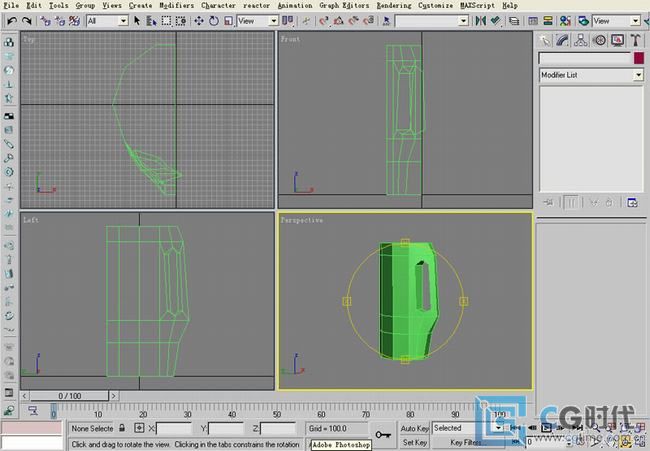Choose the Select Object arrow tool
This screenshot has height=451, width=650.
pos(137,21)
